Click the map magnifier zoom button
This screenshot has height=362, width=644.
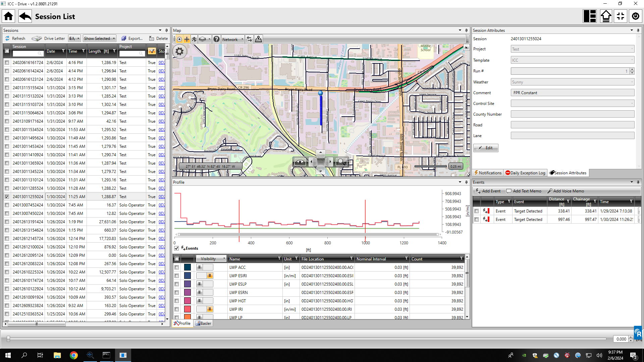tap(341, 162)
